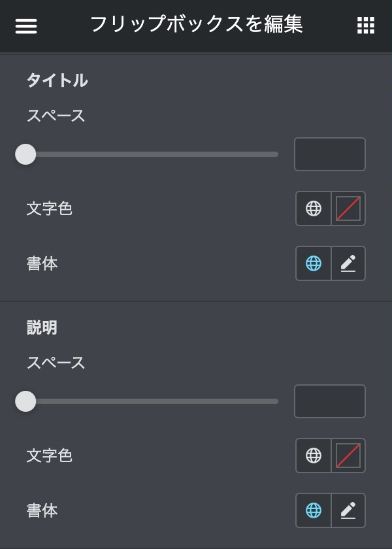Click global color globe for 説明 文字色
This screenshot has width=392, height=549.
314,456
